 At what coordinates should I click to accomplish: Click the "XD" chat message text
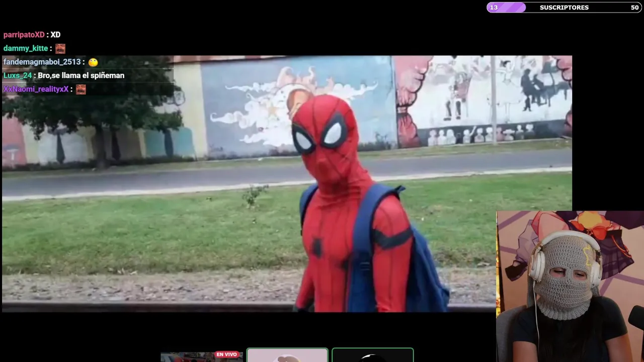55,35
